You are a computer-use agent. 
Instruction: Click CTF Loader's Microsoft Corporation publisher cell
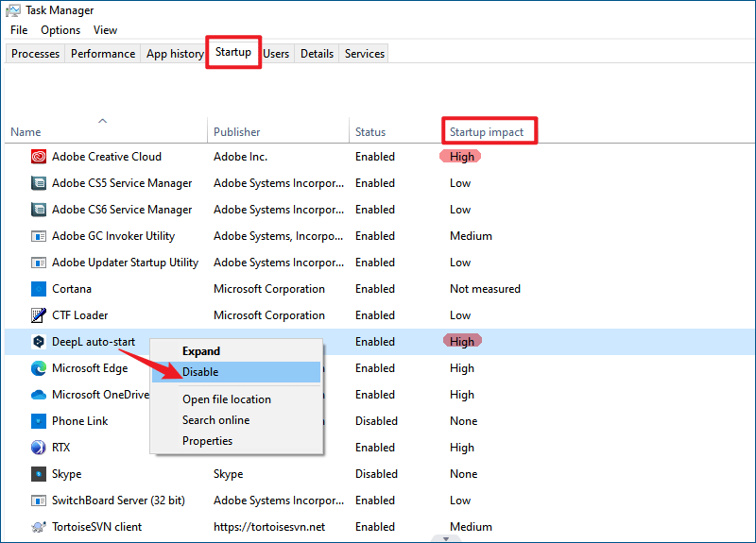point(269,315)
